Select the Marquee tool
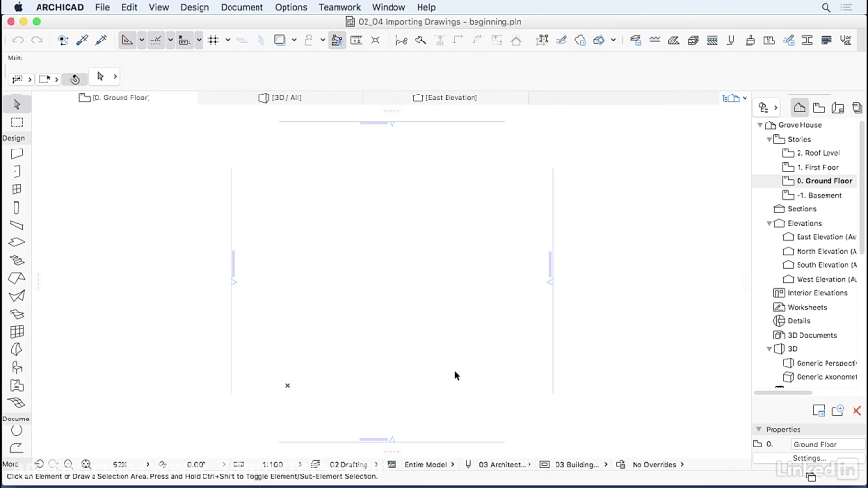Viewport: 868px width, 488px height. tap(16, 122)
